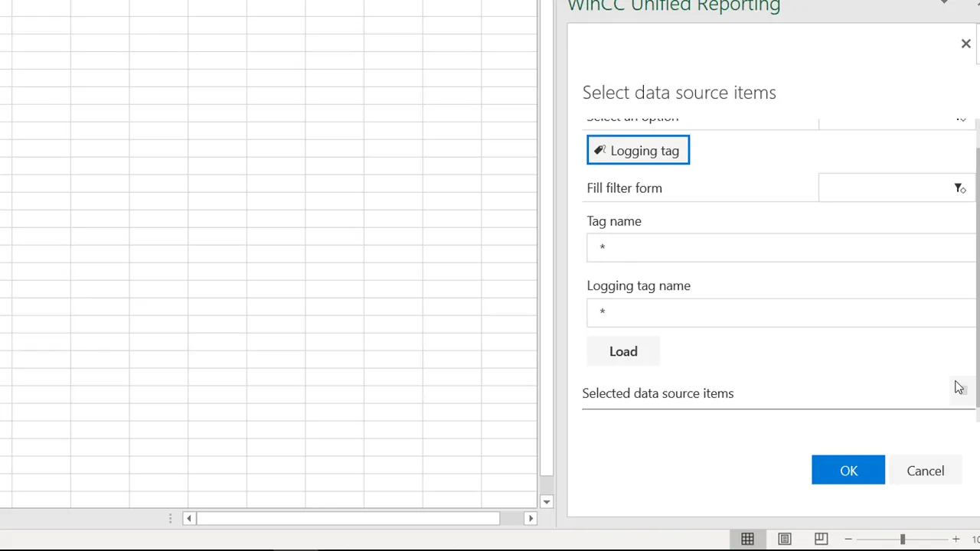Click the Logging tag button
Viewport: 980px width, 551px height.
(x=638, y=151)
